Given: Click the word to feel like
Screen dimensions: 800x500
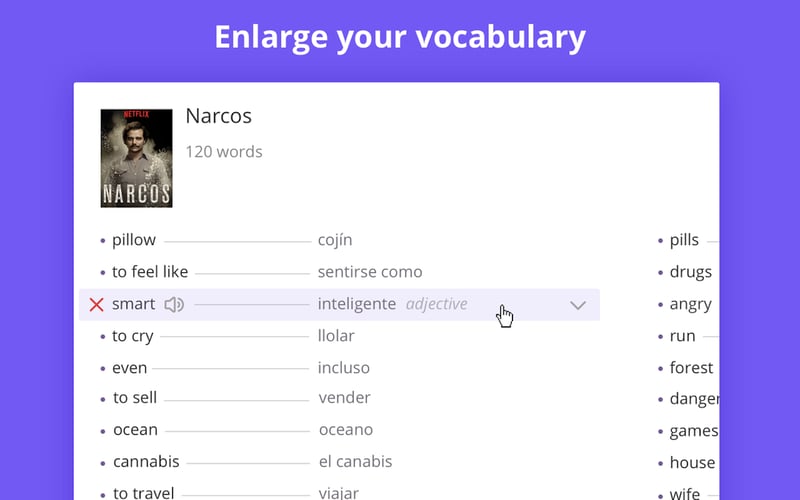Looking at the screenshot, I should pos(150,272).
